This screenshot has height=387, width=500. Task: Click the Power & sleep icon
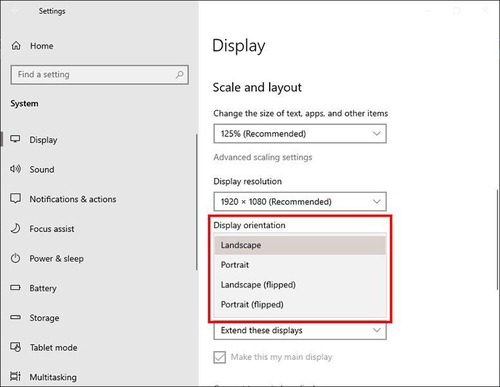tap(15, 258)
